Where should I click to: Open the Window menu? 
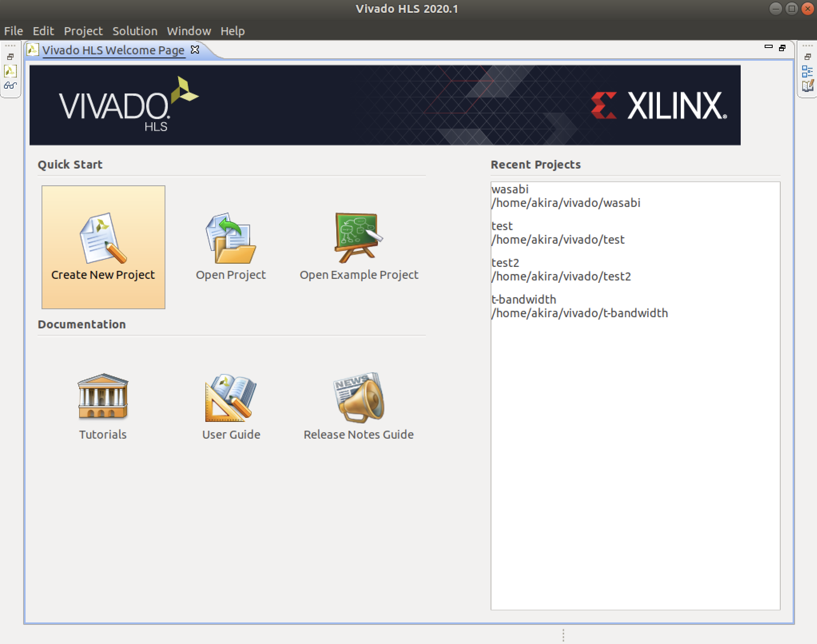[189, 31]
